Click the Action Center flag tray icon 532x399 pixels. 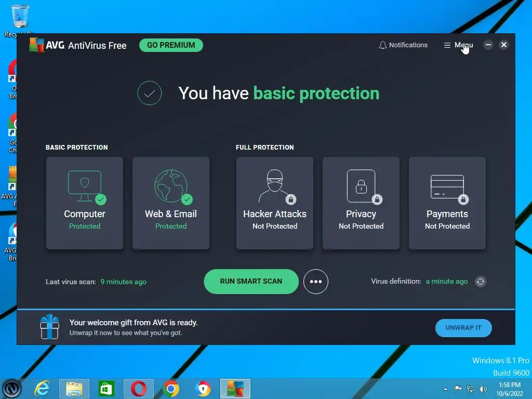(x=458, y=389)
